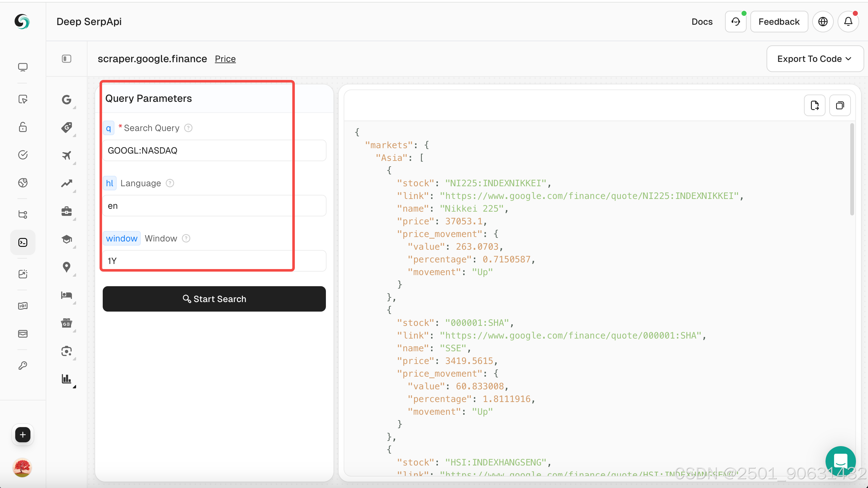Open the API playground terminal sidebar item

pyautogui.click(x=23, y=242)
